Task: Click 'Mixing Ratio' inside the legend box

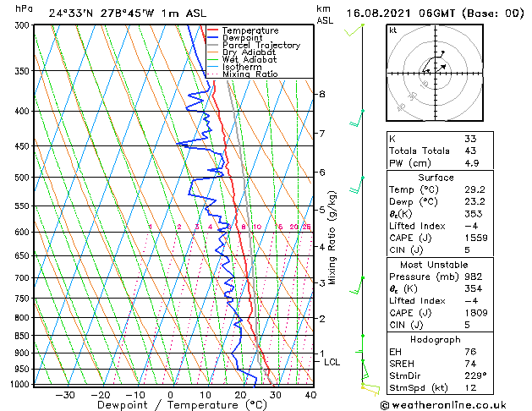Action: tap(250, 74)
